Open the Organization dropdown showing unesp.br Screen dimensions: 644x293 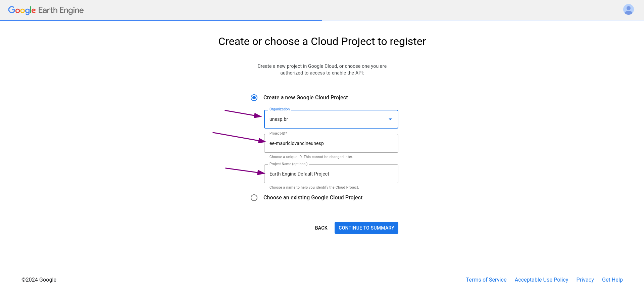click(x=331, y=119)
